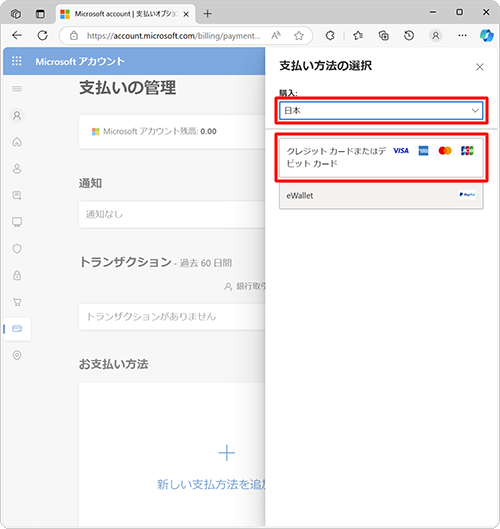Open the Microsoft app launcher grid
This screenshot has height=529, width=500.
tap(17, 61)
